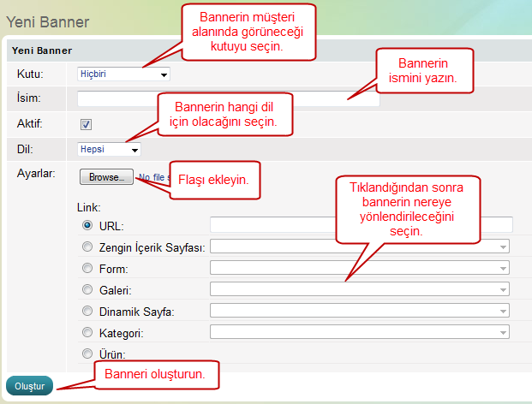The image size is (532, 404).
Task: Select the Galeri radio button
Action: click(x=87, y=289)
